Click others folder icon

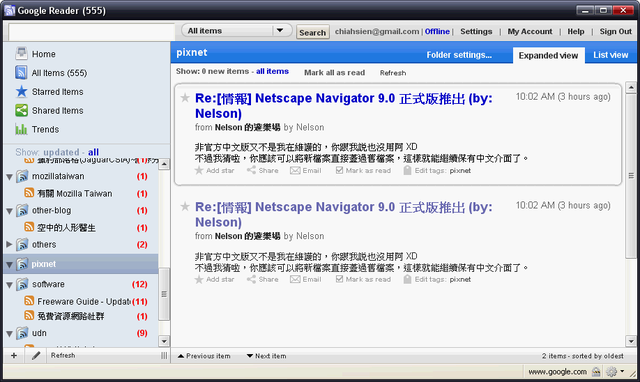point(22,244)
